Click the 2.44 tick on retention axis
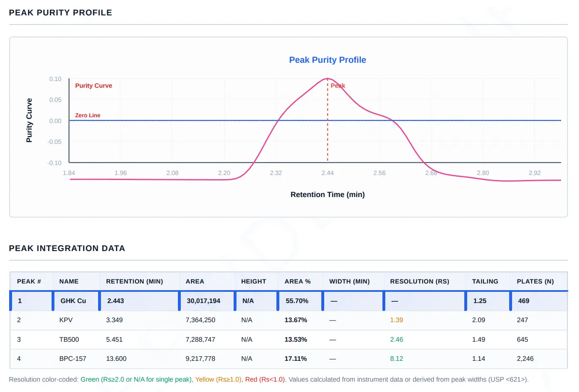Image resolution: width=579 pixels, height=392 pixels. coord(328,173)
